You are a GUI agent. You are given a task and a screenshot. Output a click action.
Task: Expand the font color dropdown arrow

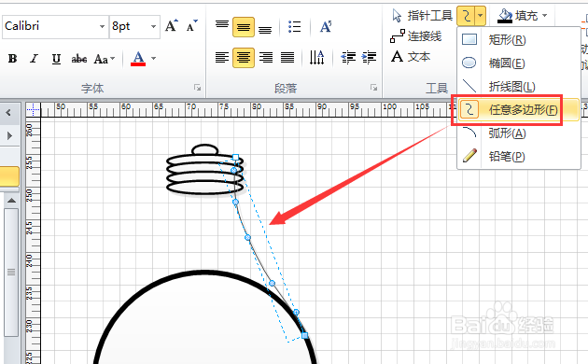point(153,59)
